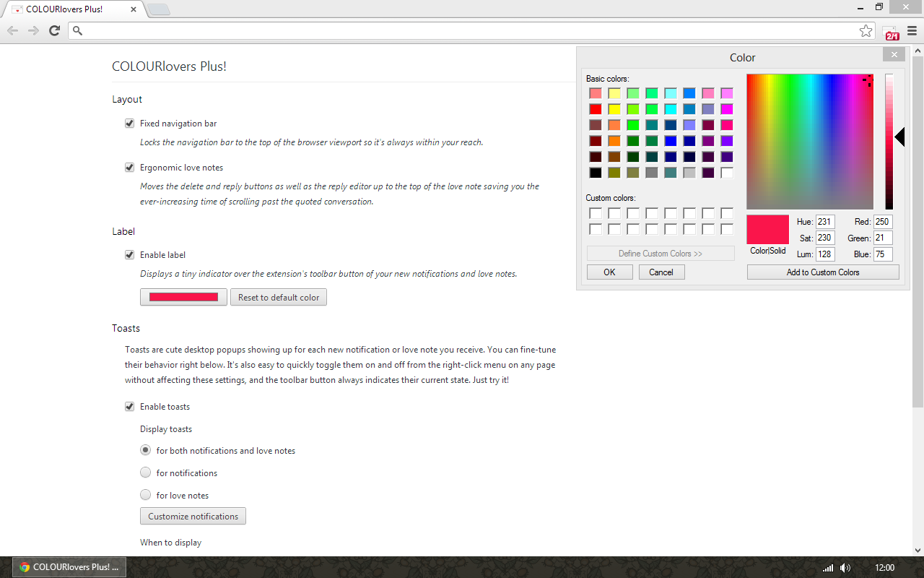This screenshot has width=924, height=578.
Task: Confirm color with OK button
Action: (610, 272)
